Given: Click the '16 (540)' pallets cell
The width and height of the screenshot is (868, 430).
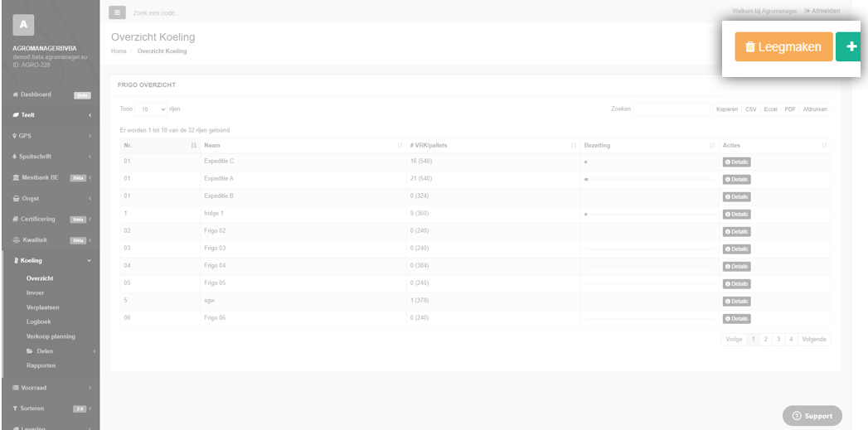Looking at the screenshot, I should (493, 162).
